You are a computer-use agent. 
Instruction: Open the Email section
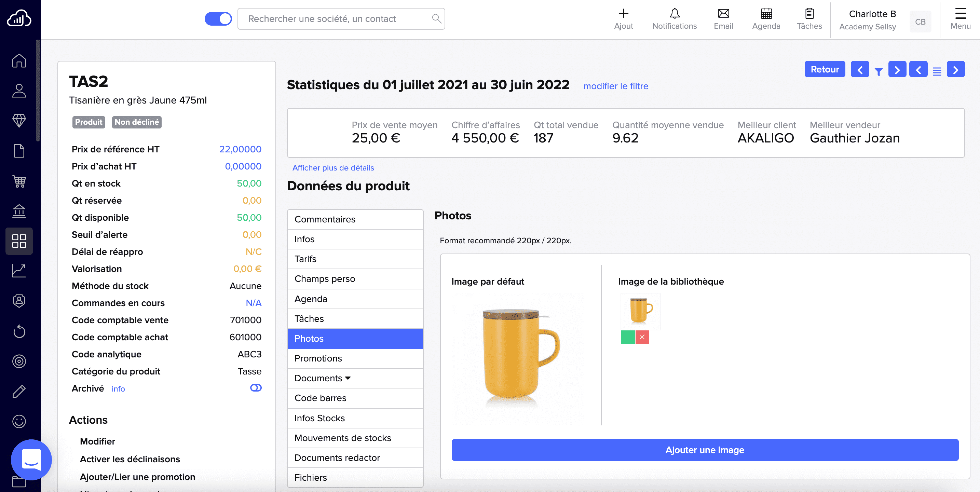click(723, 18)
